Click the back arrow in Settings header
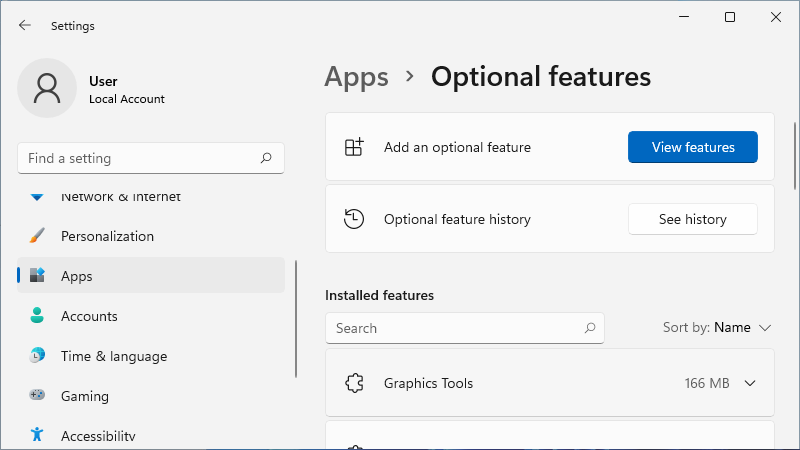Viewport: 800px width, 450px height. [x=25, y=26]
